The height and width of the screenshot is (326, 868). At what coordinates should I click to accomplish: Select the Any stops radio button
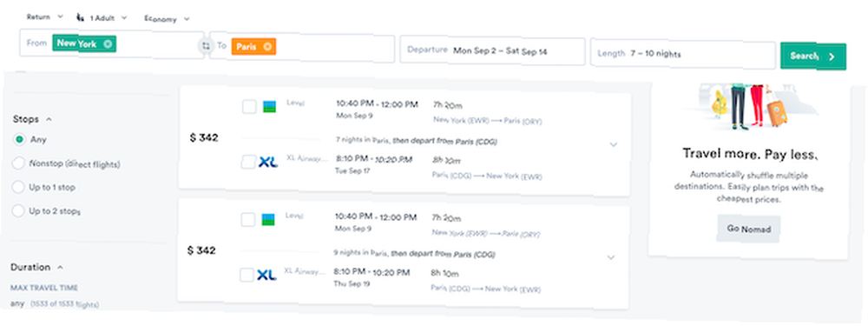(19, 139)
